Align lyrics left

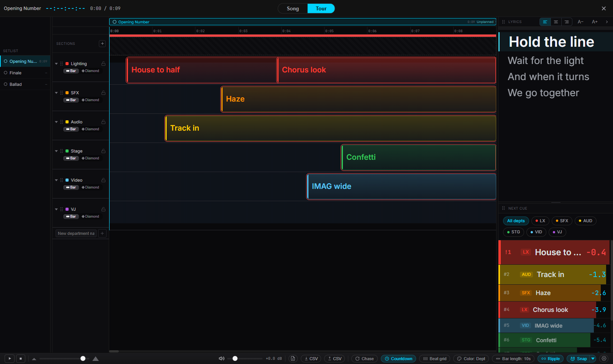click(545, 22)
